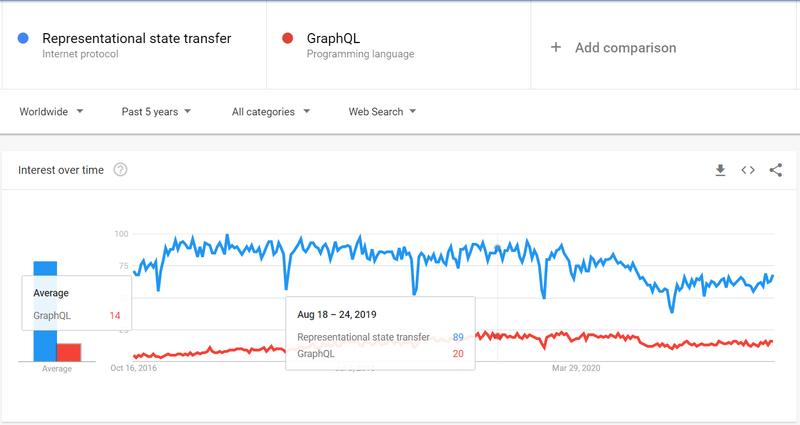Download the Interest over time data
Screen dimensions: 800x425
(x=720, y=170)
